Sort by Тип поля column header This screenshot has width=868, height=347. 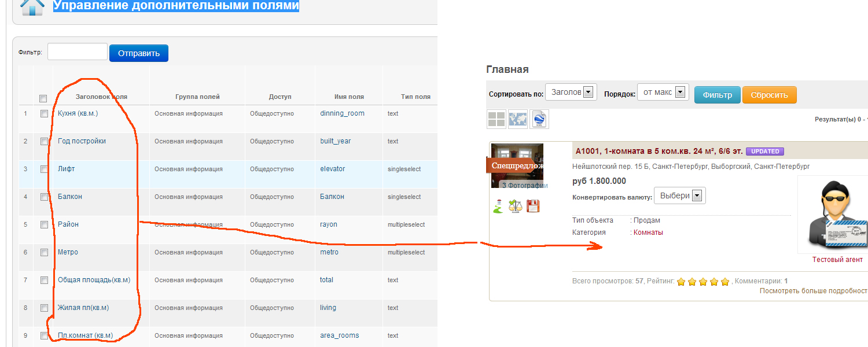[x=415, y=97]
